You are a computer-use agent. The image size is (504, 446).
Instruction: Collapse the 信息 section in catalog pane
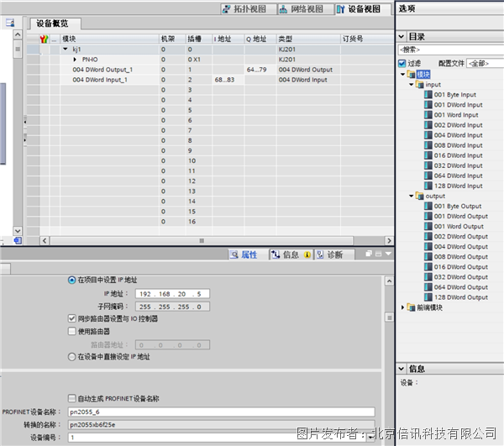[x=402, y=369]
